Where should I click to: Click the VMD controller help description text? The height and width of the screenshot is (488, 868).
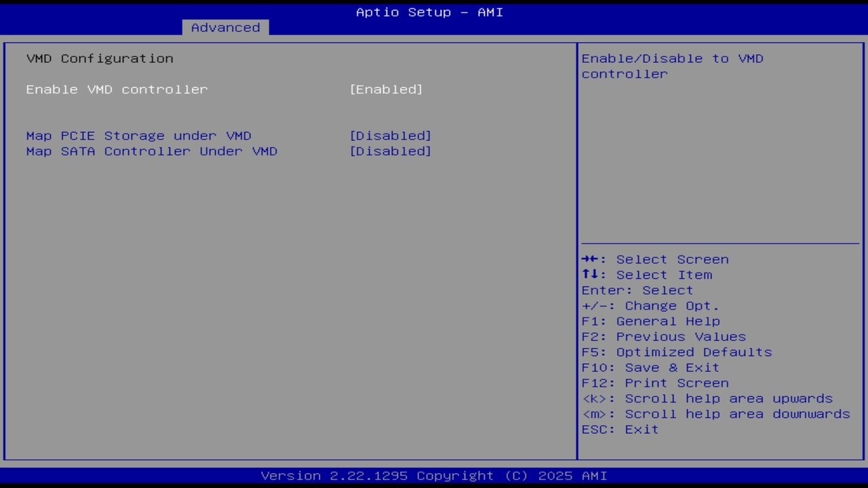[x=672, y=66]
